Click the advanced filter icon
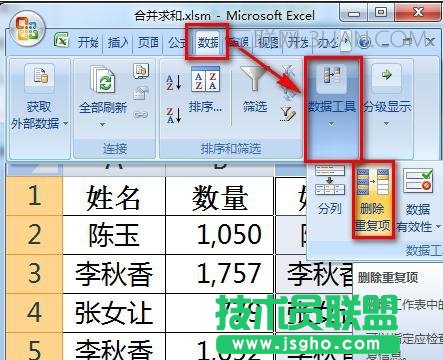This screenshot has height=360, width=443. pyautogui.click(x=287, y=113)
